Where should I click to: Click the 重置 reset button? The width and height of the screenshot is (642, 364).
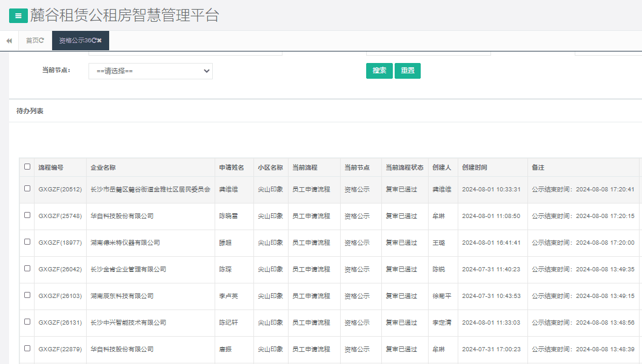[407, 70]
